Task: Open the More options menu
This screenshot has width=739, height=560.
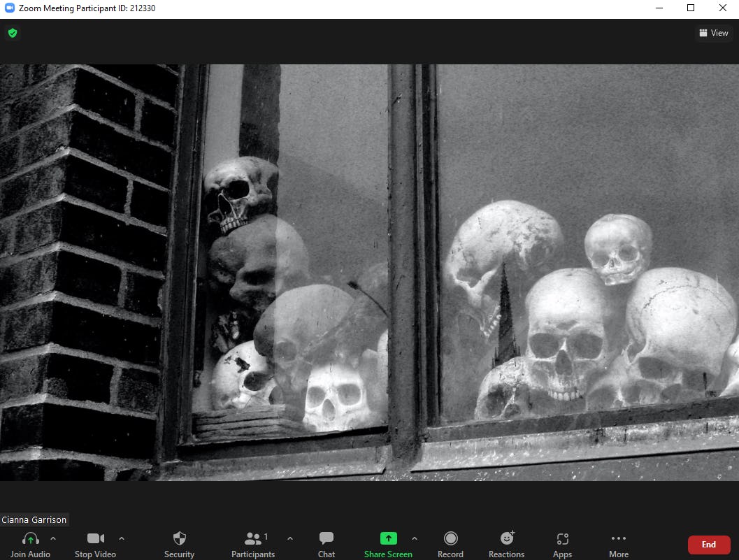Action: (x=618, y=538)
